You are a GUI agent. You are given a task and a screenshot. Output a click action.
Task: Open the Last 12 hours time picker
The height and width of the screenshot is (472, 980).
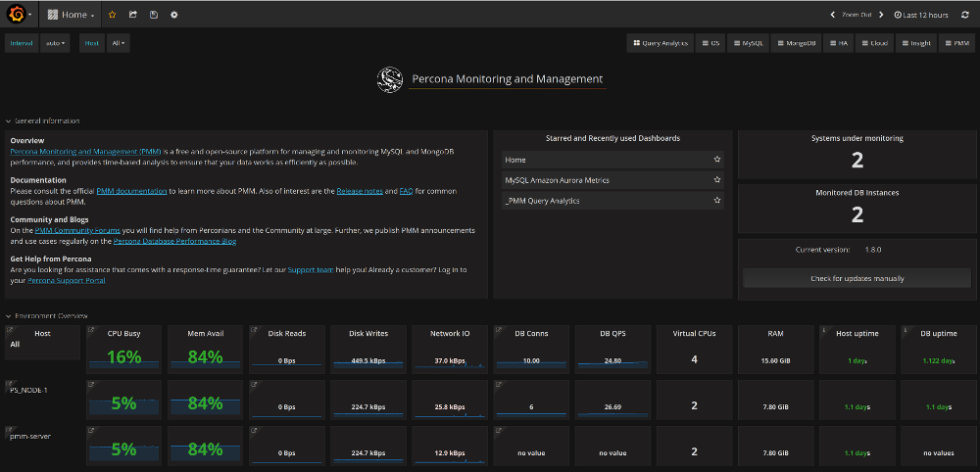921,15
